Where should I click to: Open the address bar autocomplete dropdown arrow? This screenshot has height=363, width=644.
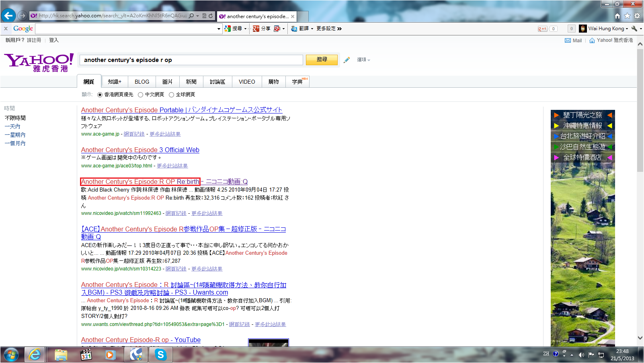[x=197, y=16]
